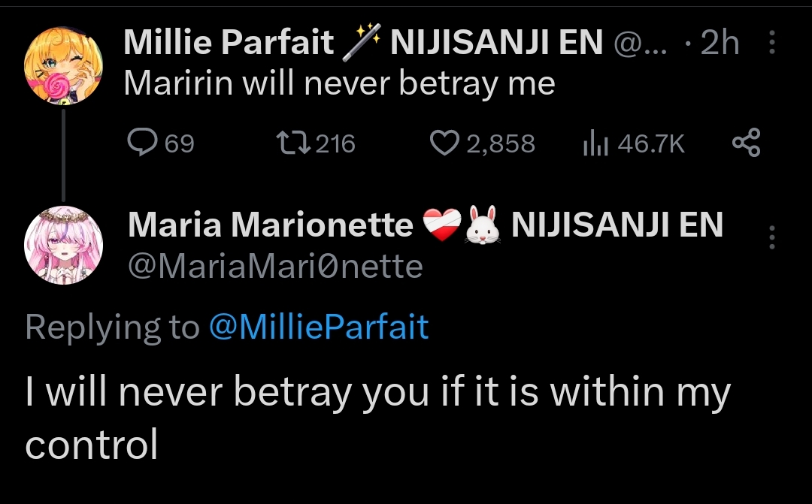Image resolution: width=812 pixels, height=504 pixels.
Task: Click the 2h timestamp on Millie's tweet
Action: 720,44
